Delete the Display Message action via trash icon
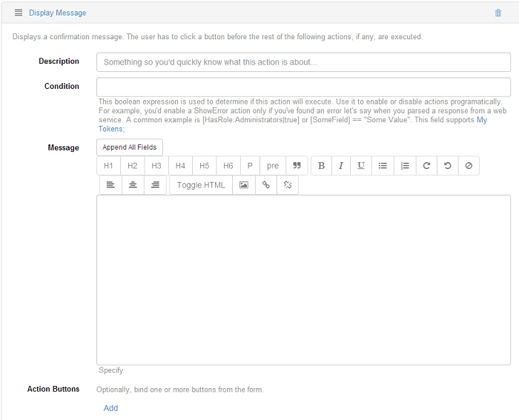Viewport: 519px width, 420px height. tap(497, 13)
